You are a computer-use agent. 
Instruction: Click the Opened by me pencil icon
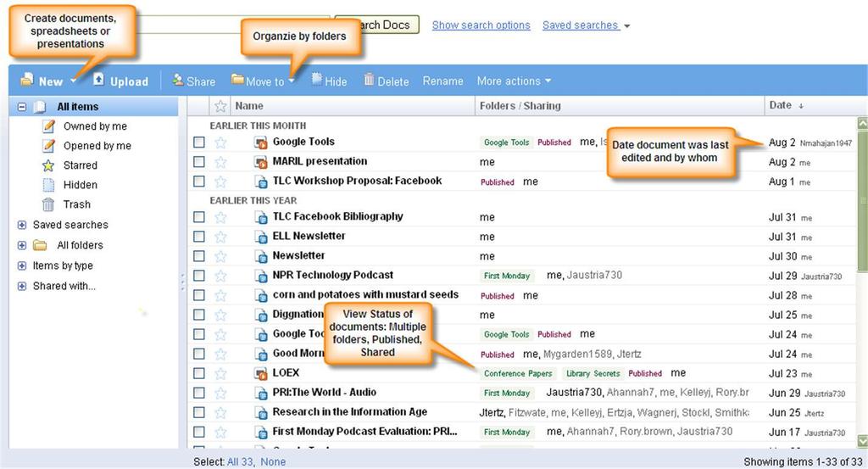48,146
